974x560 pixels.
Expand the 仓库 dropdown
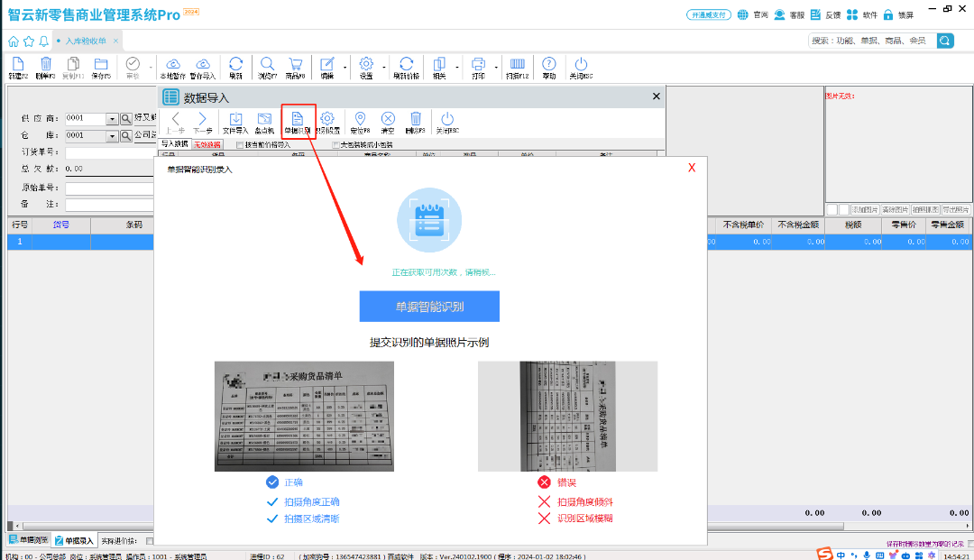coord(113,136)
